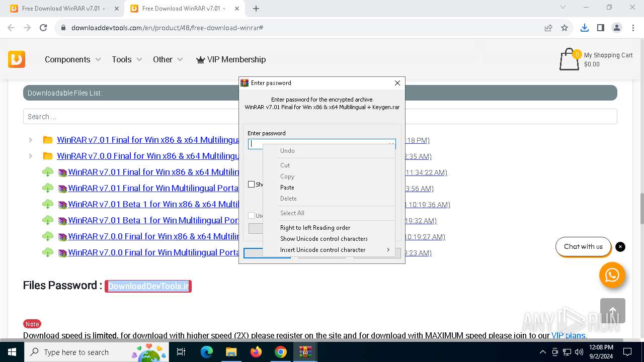Click the WhatsApp chat floating icon
This screenshot has width=644, height=362.
tap(612, 275)
